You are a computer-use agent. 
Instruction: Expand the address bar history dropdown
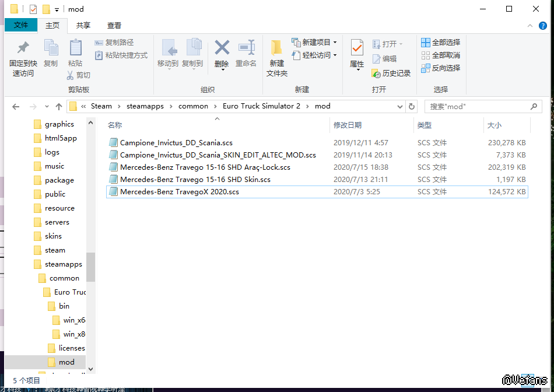click(x=399, y=107)
